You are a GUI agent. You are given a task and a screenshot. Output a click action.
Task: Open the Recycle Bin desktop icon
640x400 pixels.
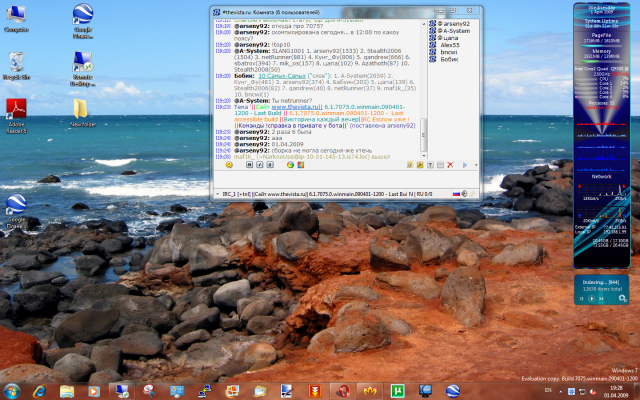click(16, 66)
